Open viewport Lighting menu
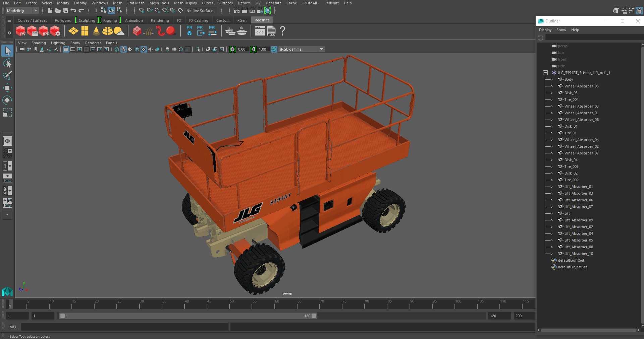This screenshot has width=644, height=339. tap(58, 43)
